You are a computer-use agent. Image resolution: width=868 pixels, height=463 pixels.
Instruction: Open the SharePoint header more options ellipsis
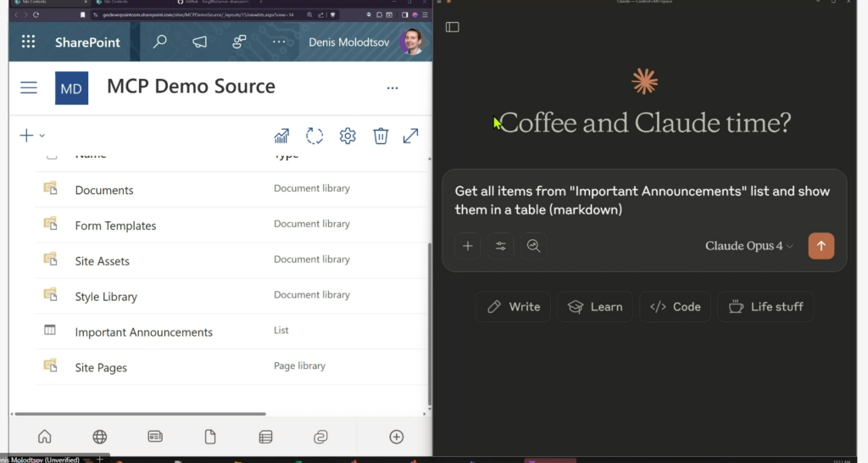click(x=279, y=42)
